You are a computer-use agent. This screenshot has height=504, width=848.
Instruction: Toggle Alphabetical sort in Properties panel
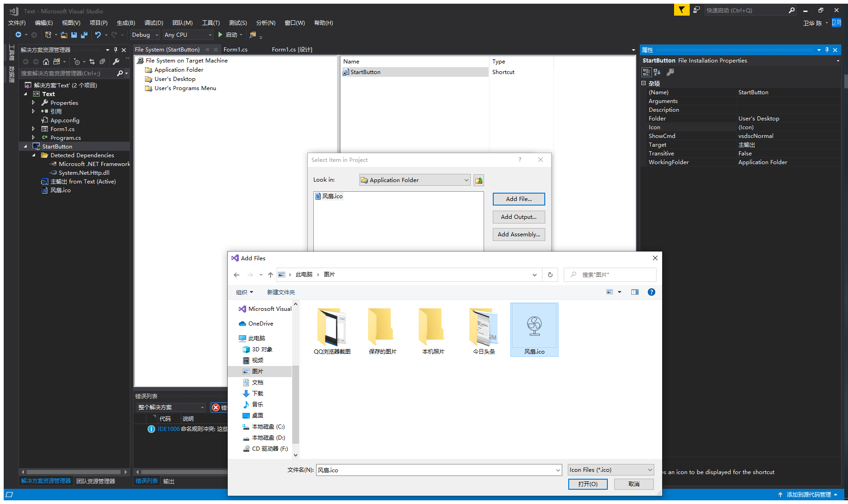(x=657, y=72)
